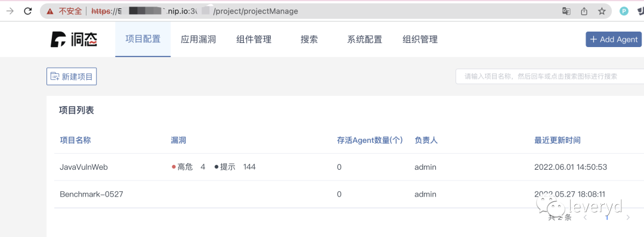Open the 搜索 menu item
This screenshot has width=644, height=237.
(x=309, y=39)
